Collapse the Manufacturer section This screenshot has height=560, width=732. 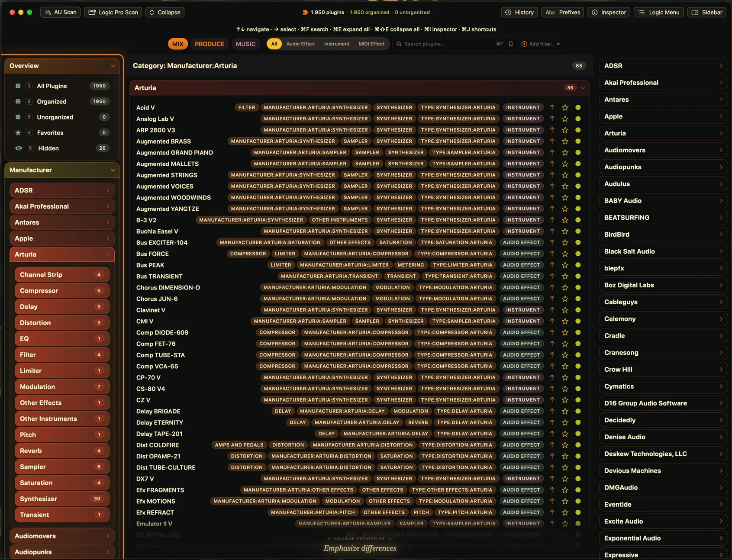pos(113,171)
